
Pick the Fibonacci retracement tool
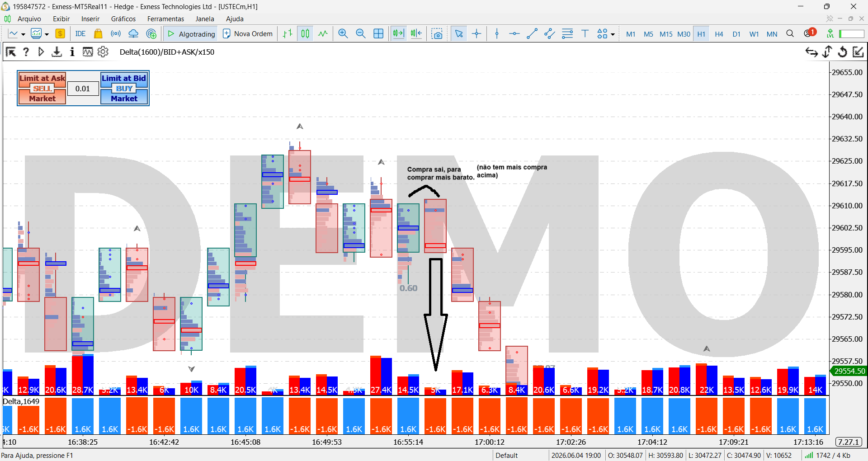(567, 34)
